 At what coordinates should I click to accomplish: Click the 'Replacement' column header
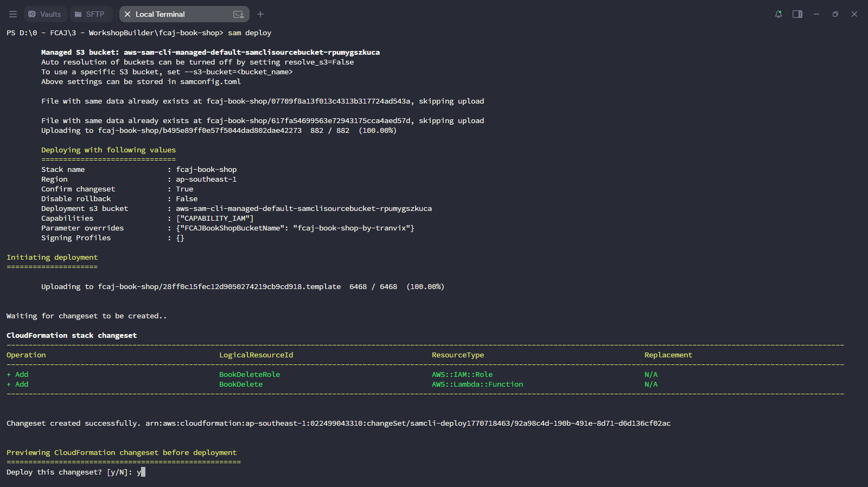point(668,355)
